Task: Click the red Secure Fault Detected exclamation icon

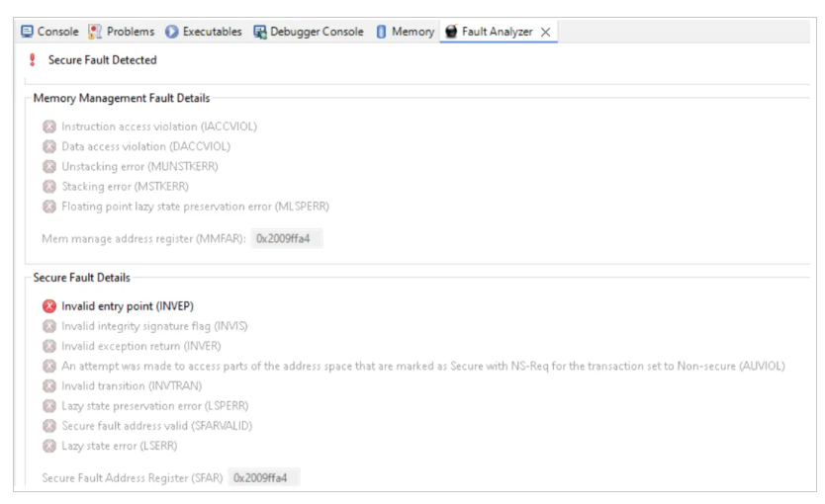Action: pos(32,60)
